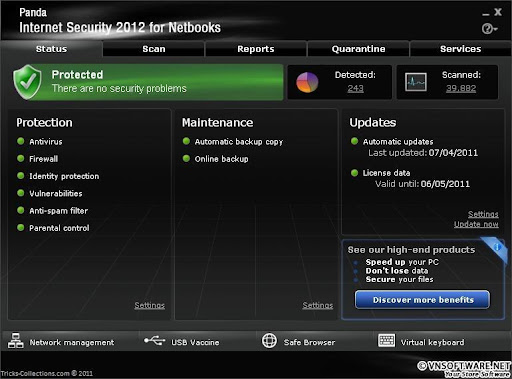Launch USB Vaccine label
The height and width of the screenshot is (379, 512).
tap(195, 342)
